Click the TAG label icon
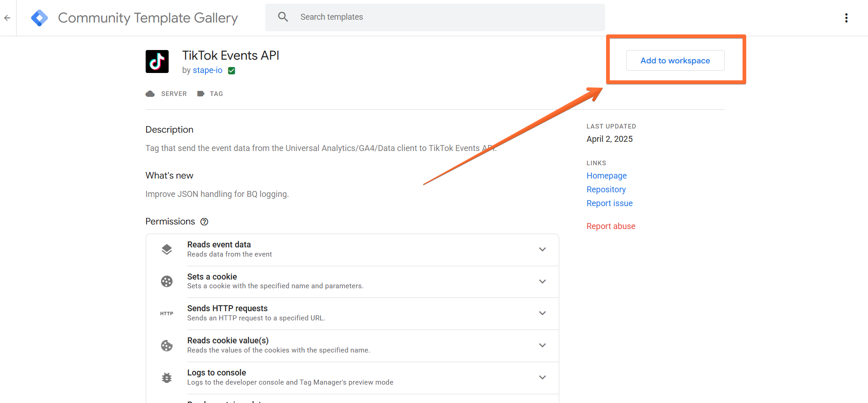This screenshot has width=868, height=403. point(201,94)
